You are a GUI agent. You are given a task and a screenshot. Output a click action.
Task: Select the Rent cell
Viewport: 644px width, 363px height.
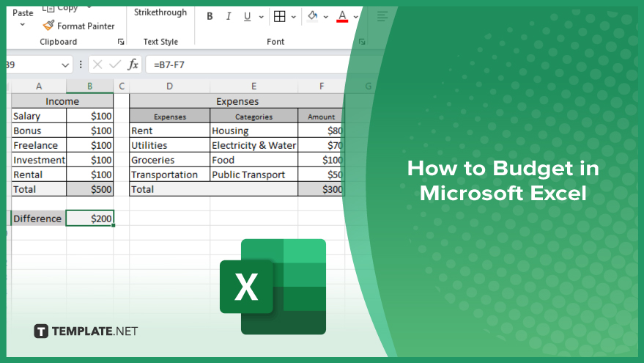click(169, 131)
